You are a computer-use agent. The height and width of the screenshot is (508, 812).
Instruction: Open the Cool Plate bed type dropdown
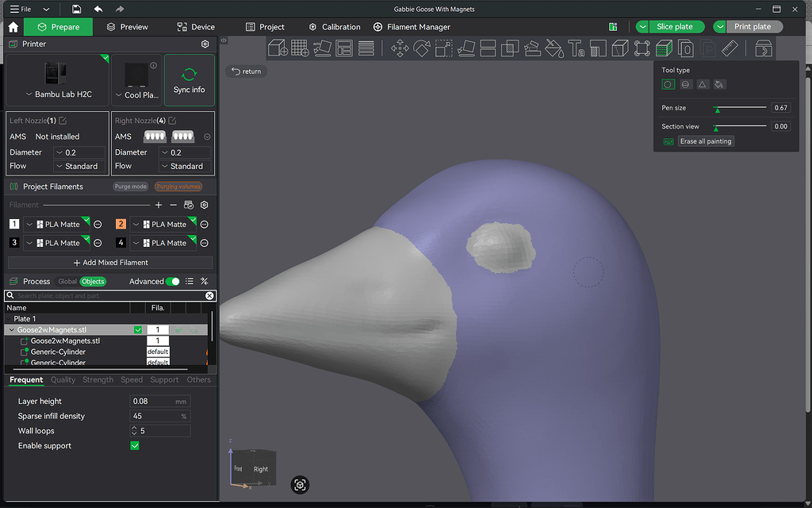[136, 95]
